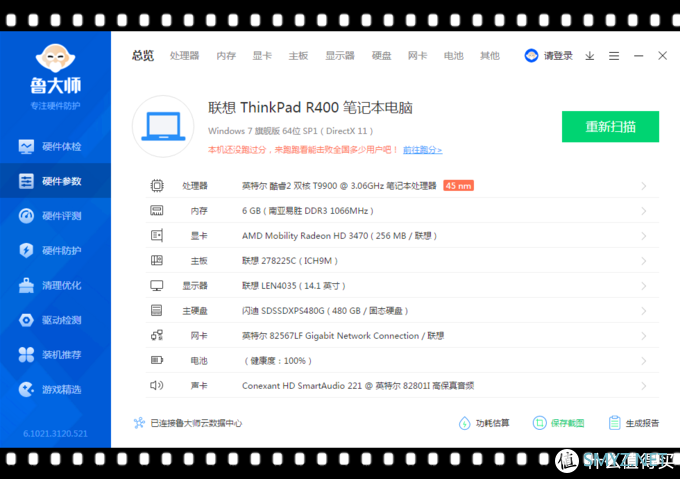Select AMD Mobility Radeon HD 3470 text

pos(339,235)
